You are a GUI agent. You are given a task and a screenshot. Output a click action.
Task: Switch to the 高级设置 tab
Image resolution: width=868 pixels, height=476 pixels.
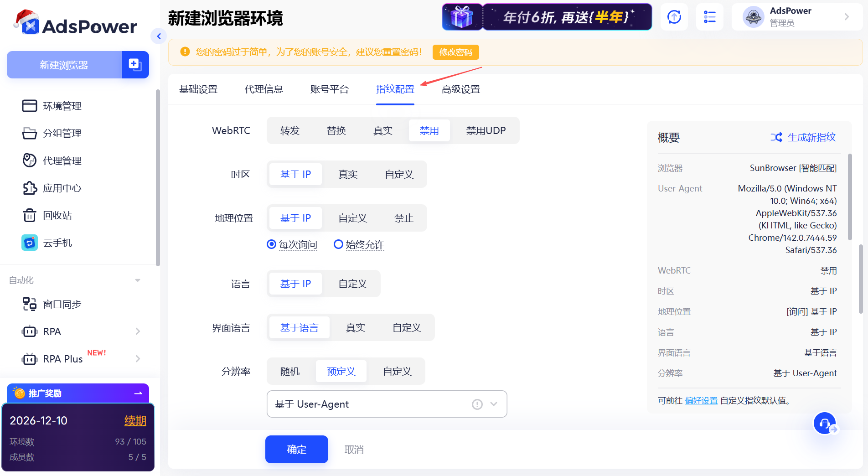[460, 89]
